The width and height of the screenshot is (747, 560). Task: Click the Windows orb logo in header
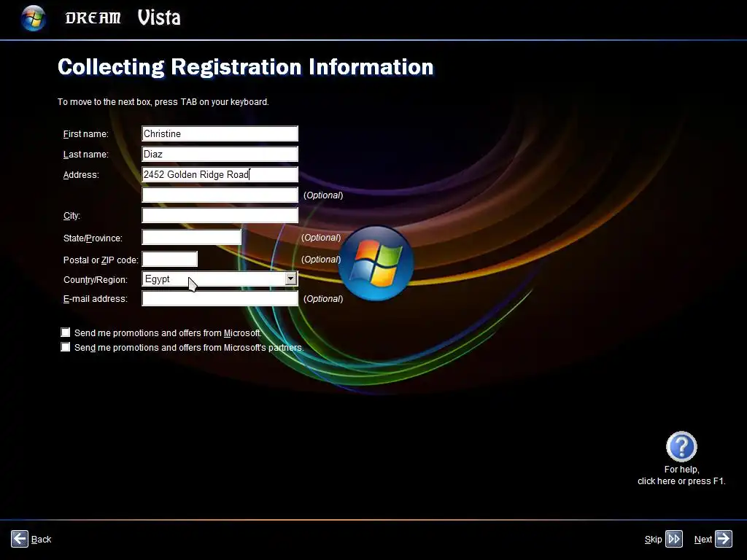(x=34, y=18)
